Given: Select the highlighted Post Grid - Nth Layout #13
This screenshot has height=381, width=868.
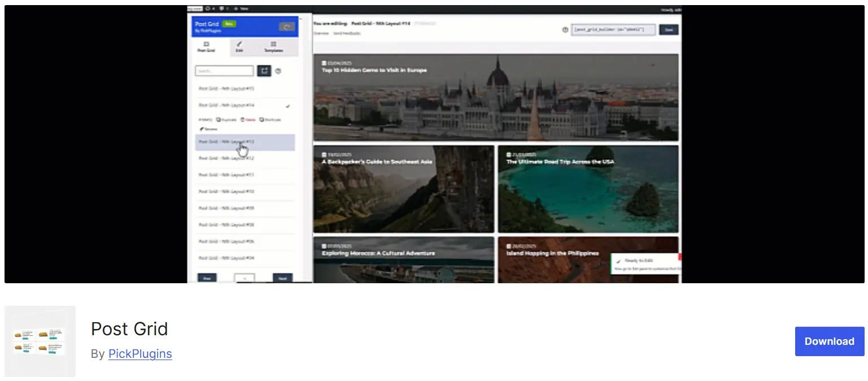Looking at the screenshot, I should click(245, 142).
